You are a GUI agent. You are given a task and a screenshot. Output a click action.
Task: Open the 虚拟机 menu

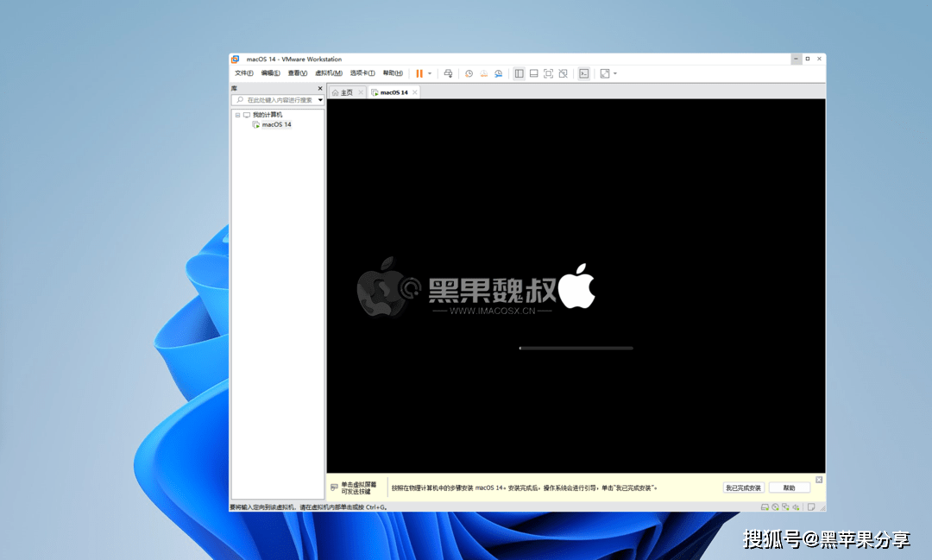(x=328, y=73)
